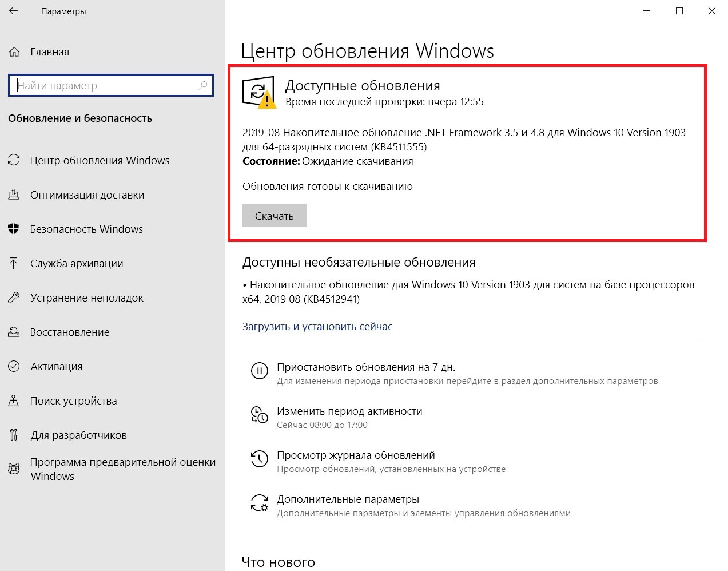Click the Безопасность Windows shield icon
This screenshot has width=728, height=571.
[x=14, y=229]
